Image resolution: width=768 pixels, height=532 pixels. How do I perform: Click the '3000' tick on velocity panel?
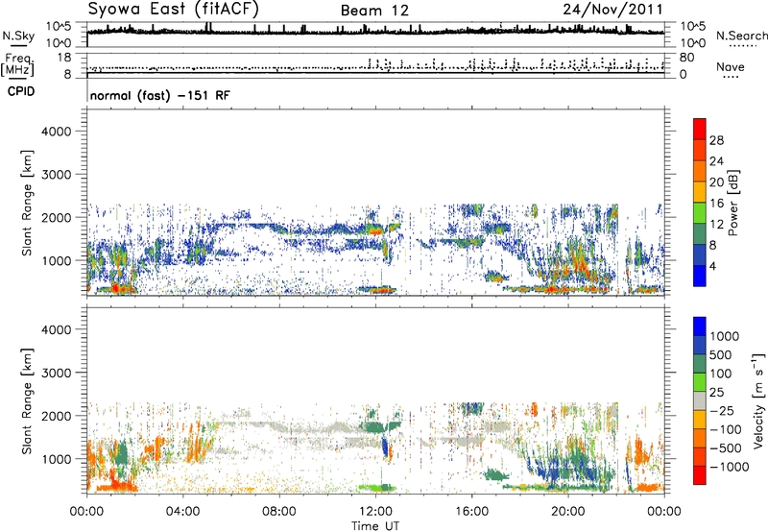pyautogui.click(x=56, y=373)
